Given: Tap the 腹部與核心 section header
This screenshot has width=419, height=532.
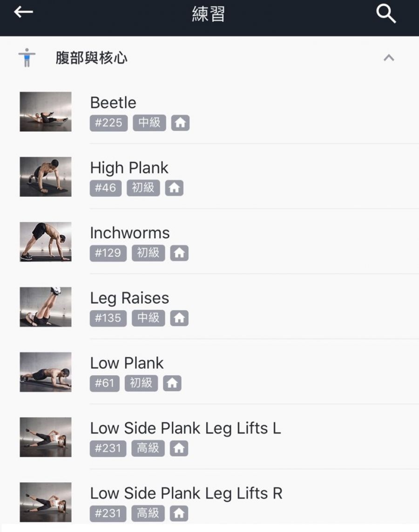Looking at the screenshot, I should [91, 58].
